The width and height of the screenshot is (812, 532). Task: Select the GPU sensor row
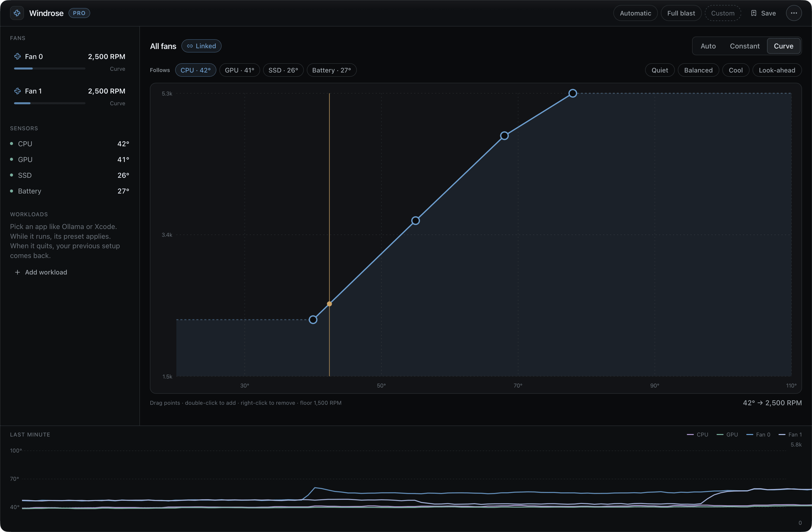tap(70, 159)
